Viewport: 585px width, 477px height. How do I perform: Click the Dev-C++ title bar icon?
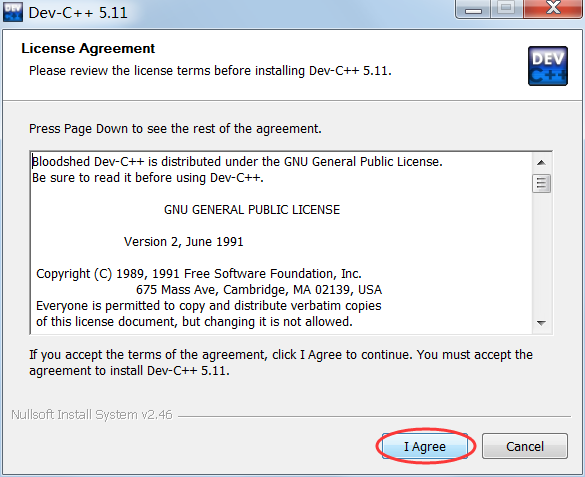13,12
